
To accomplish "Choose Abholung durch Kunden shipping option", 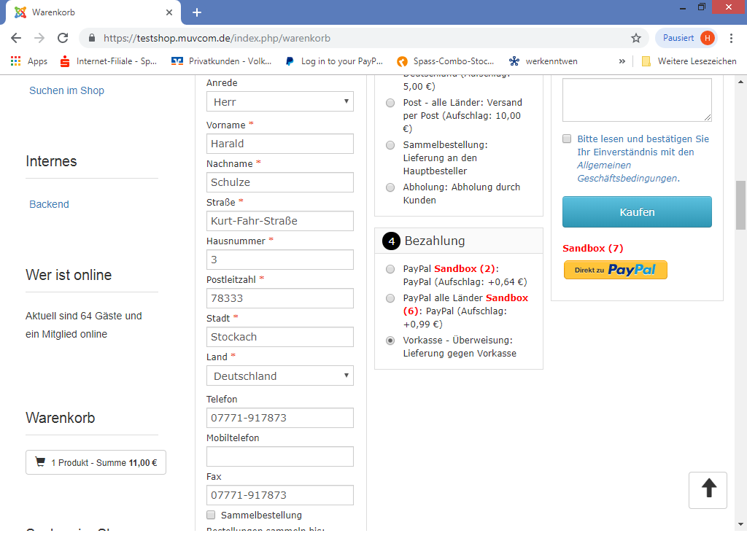I will click(390, 187).
